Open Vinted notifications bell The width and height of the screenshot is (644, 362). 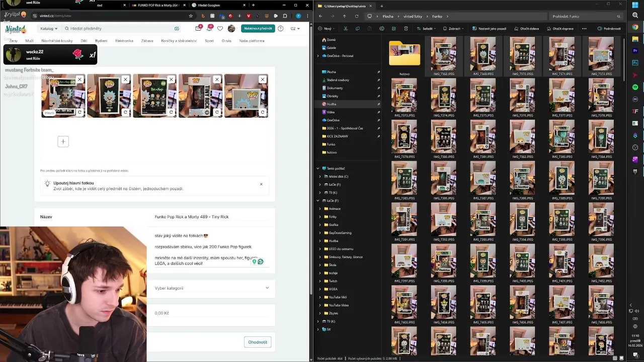[x=209, y=29]
